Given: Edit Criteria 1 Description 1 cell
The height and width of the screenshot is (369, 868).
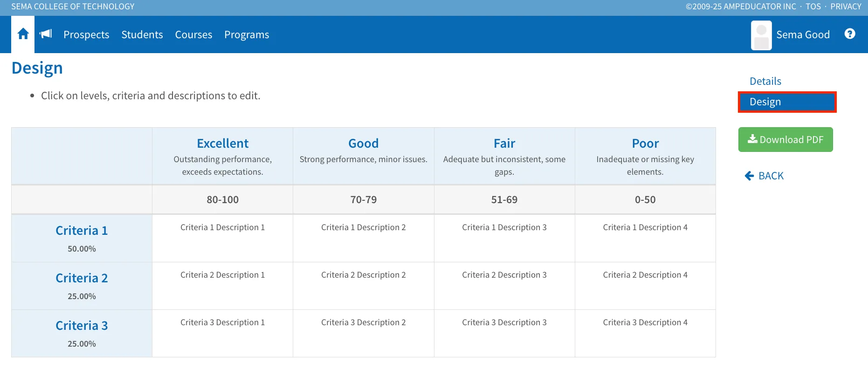Looking at the screenshot, I should click(x=223, y=238).
